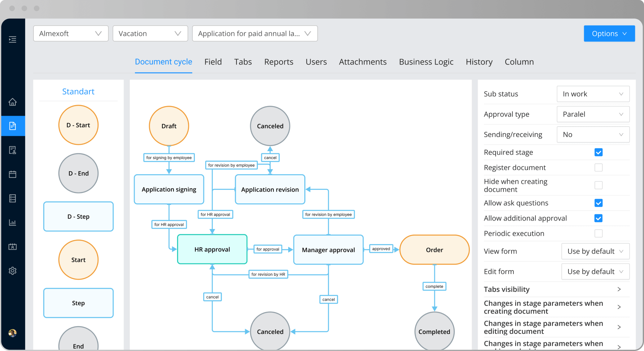The height and width of the screenshot is (351, 644).
Task: Open the Documents icon in sidebar
Action: click(13, 126)
